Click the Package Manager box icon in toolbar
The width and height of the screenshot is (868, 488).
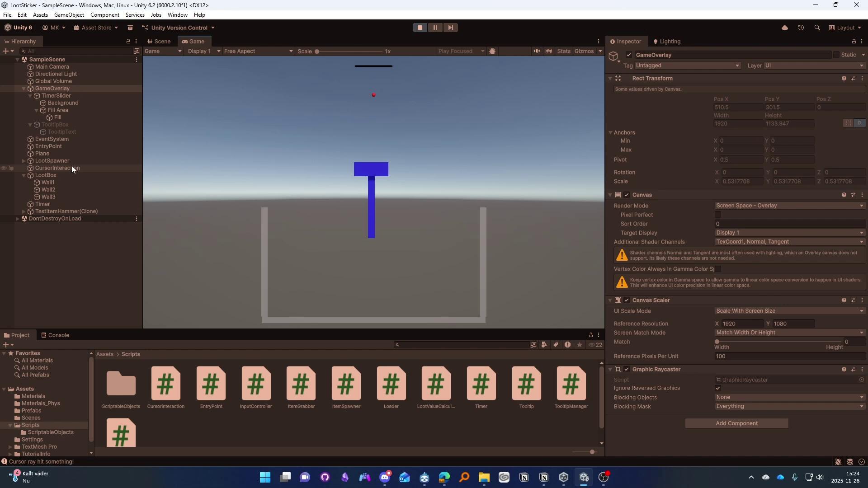130,28
